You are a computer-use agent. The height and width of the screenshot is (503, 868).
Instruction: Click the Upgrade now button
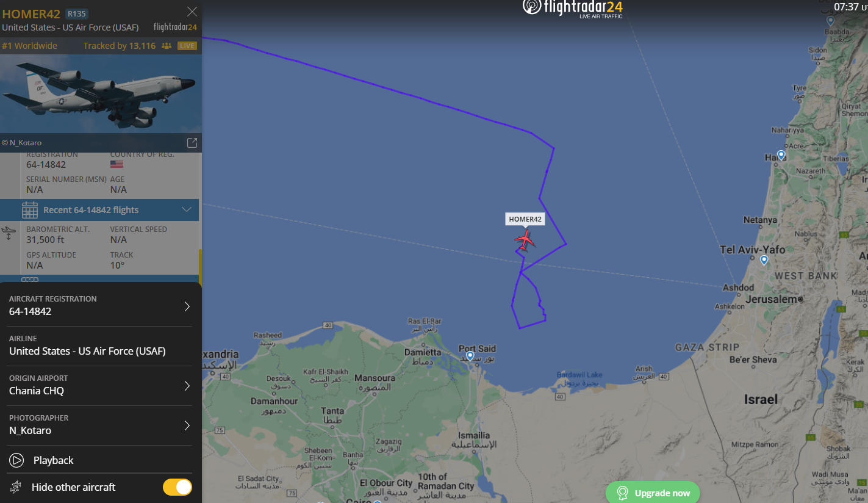tap(653, 493)
